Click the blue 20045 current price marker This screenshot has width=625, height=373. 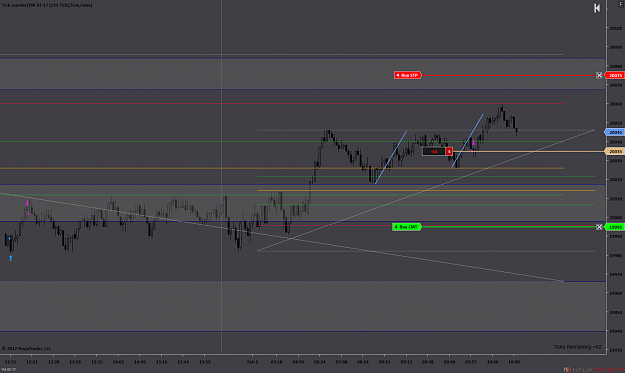[615, 132]
